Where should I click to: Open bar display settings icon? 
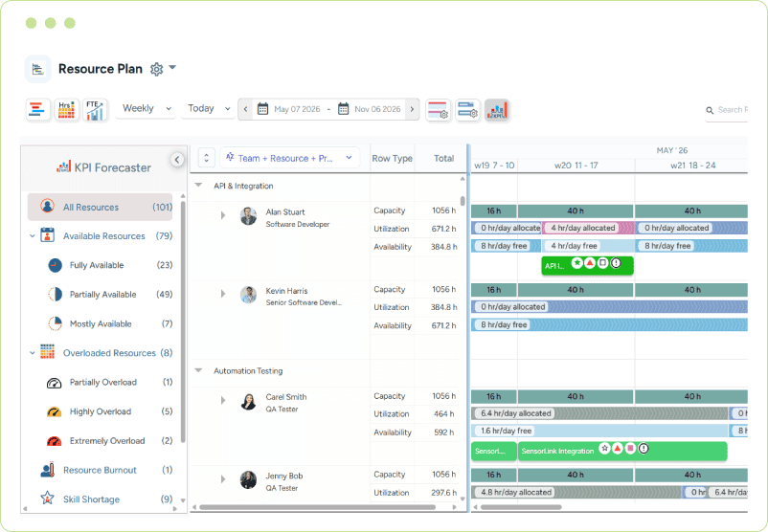[467, 110]
